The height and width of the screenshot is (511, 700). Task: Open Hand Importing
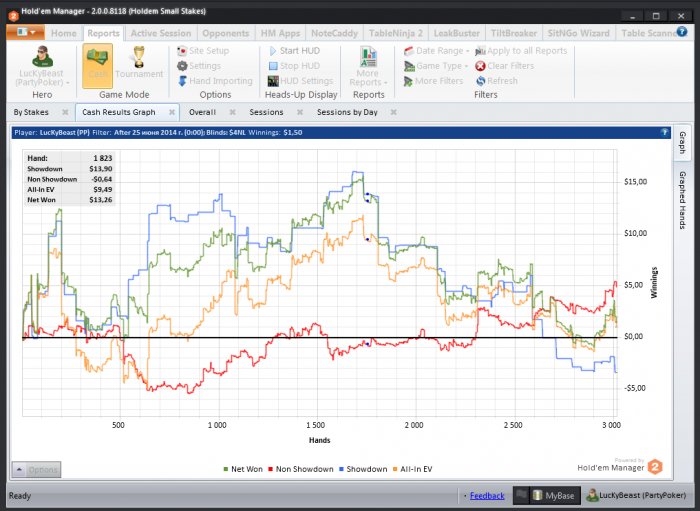pos(215,81)
